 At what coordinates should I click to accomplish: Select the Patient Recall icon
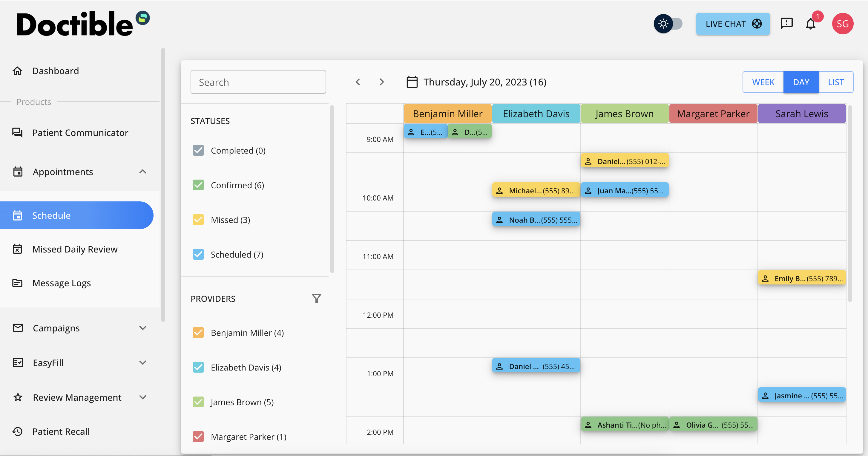click(18, 431)
